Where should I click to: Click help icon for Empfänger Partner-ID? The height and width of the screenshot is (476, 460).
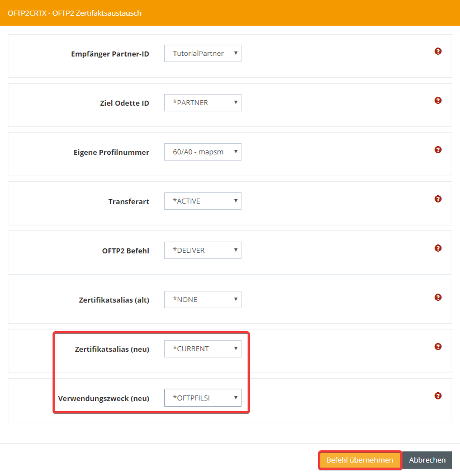pyautogui.click(x=438, y=51)
